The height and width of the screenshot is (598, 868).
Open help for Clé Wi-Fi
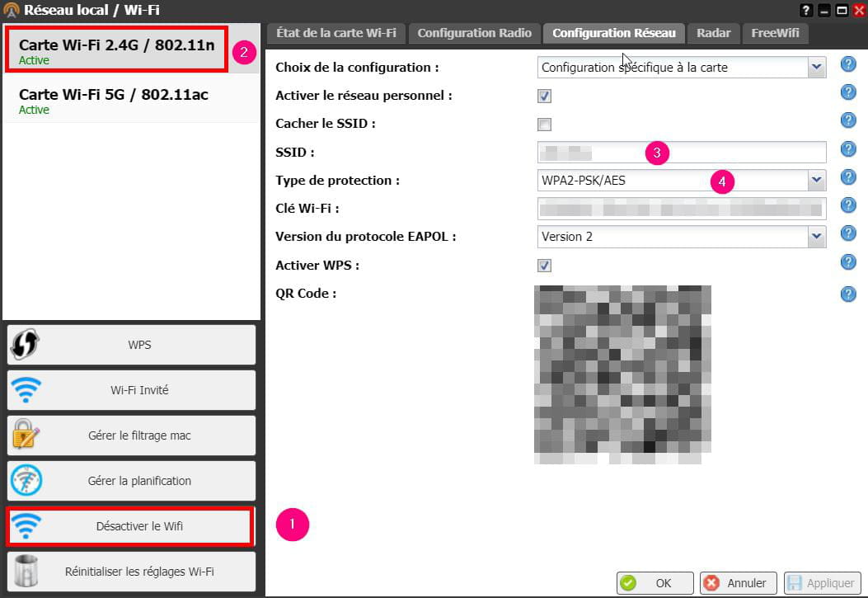pos(848,205)
